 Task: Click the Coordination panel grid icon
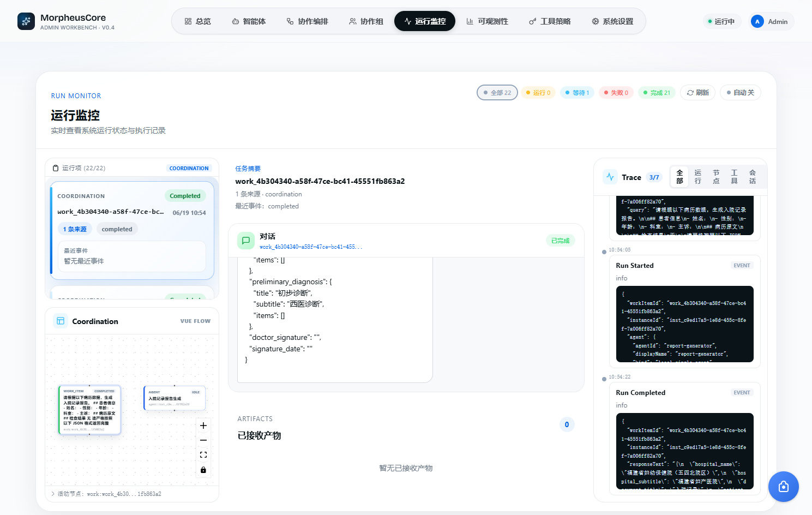click(61, 321)
